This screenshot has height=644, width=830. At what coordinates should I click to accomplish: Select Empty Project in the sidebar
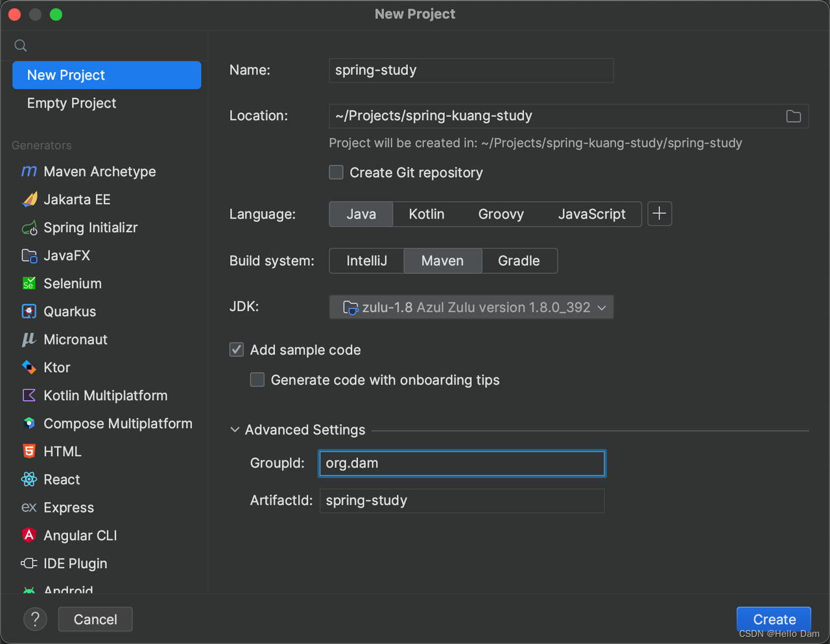(x=107, y=103)
